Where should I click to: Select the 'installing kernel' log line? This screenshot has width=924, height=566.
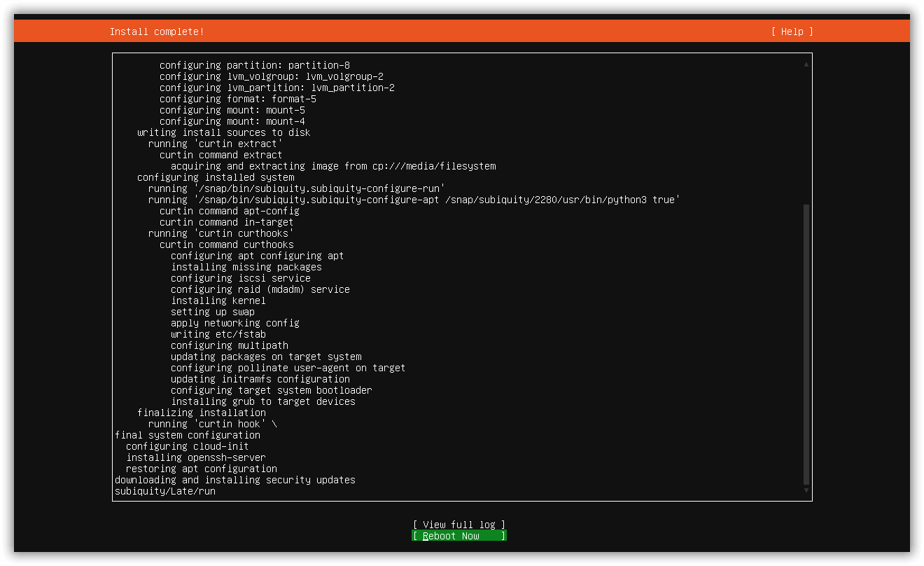click(218, 301)
